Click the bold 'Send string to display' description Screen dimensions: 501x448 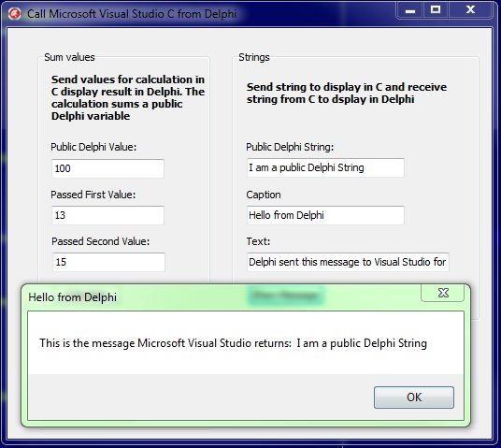coord(347,93)
